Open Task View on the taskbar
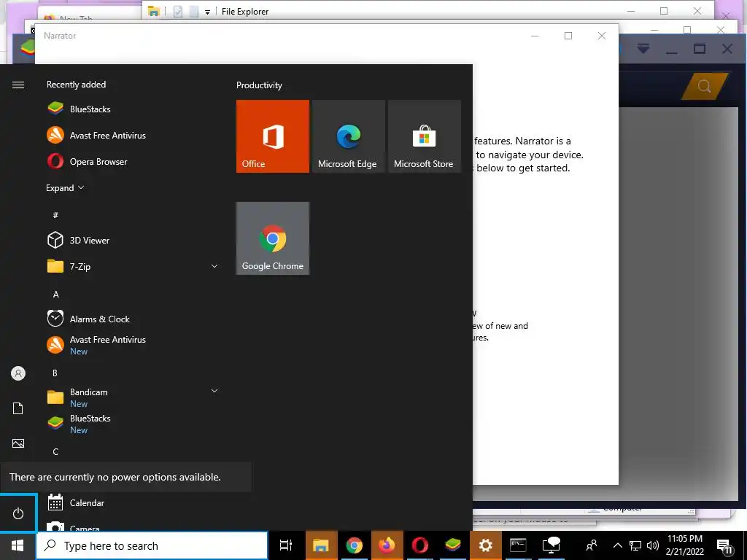This screenshot has height=560, width=747. pyautogui.click(x=286, y=545)
